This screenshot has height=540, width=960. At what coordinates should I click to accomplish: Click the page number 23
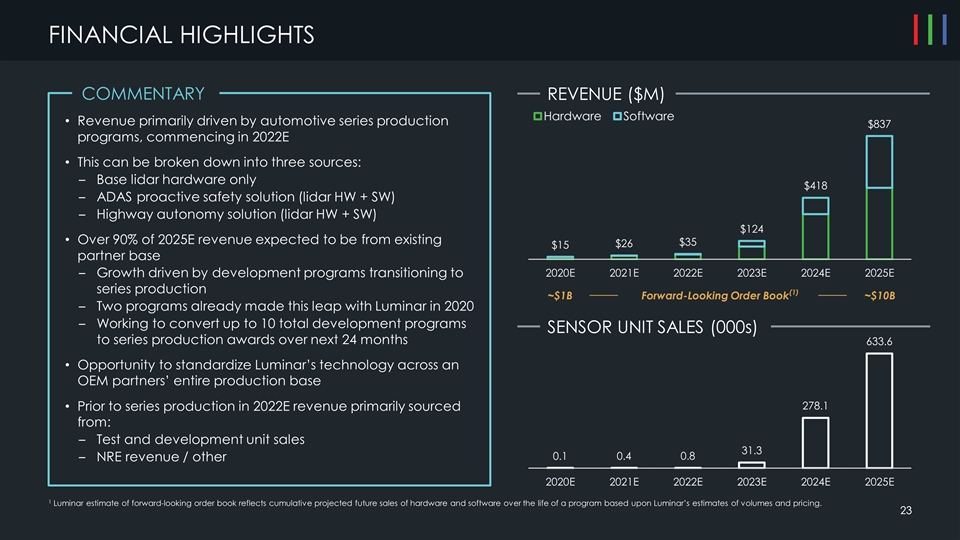[905, 512]
